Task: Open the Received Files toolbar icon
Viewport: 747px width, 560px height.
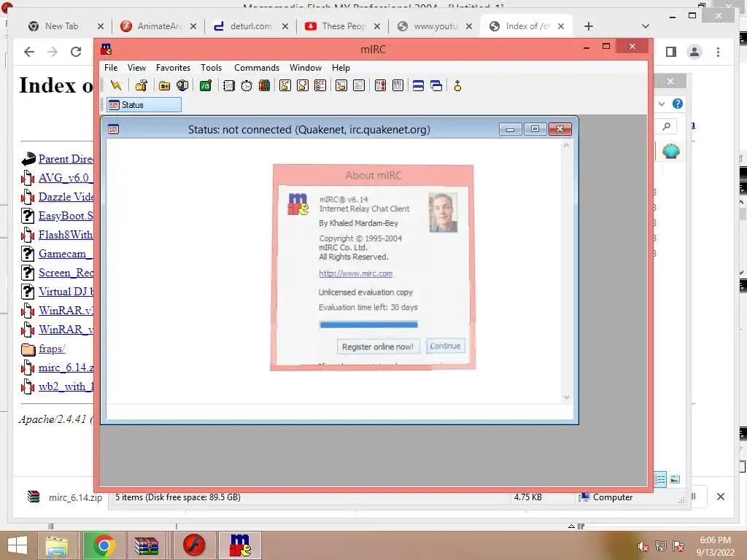Action: pyautogui.click(x=341, y=86)
